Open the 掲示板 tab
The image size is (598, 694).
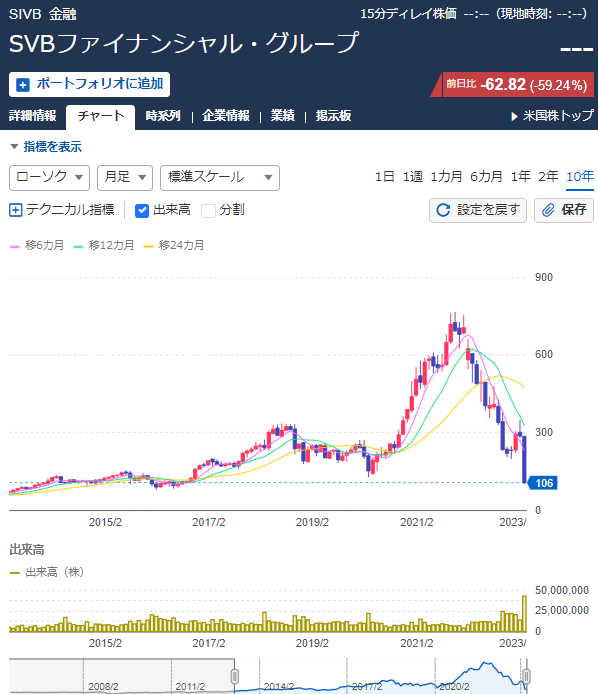click(x=333, y=116)
